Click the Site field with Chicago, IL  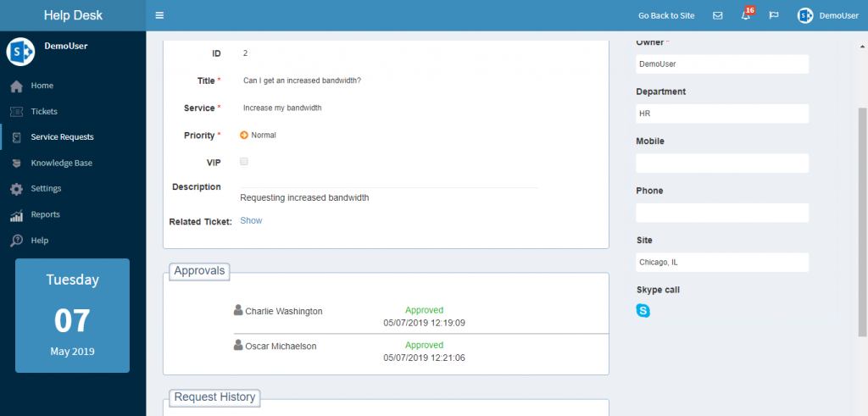point(722,262)
